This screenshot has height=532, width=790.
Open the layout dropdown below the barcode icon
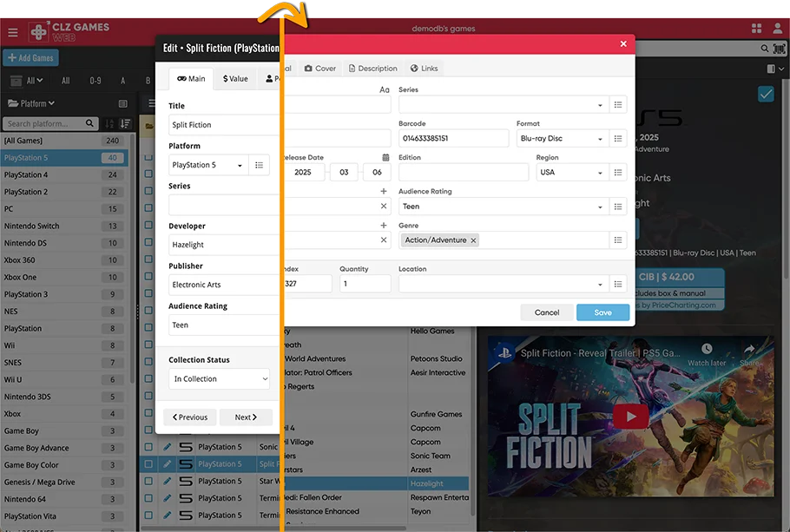point(775,69)
